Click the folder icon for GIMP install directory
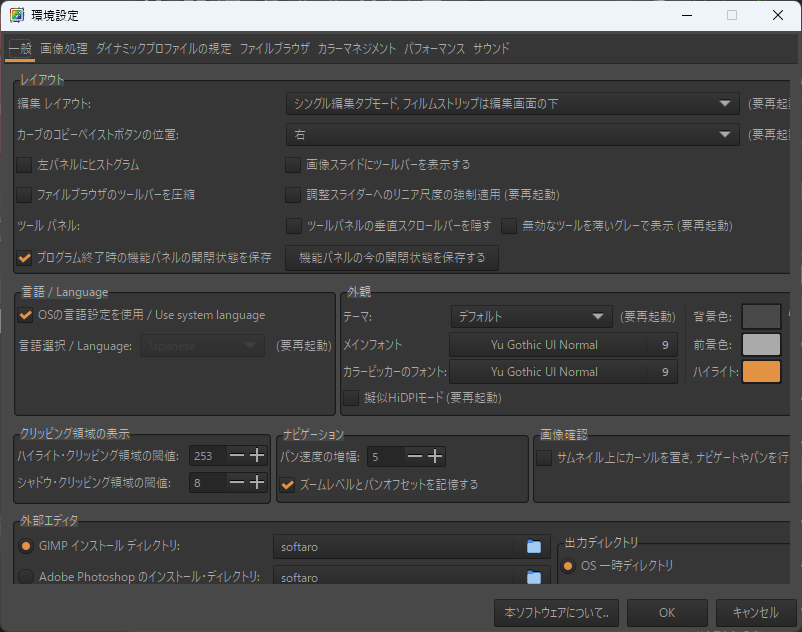Image resolution: width=802 pixels, height=632 pixels. pyautogui.click(x=533, y=546)
